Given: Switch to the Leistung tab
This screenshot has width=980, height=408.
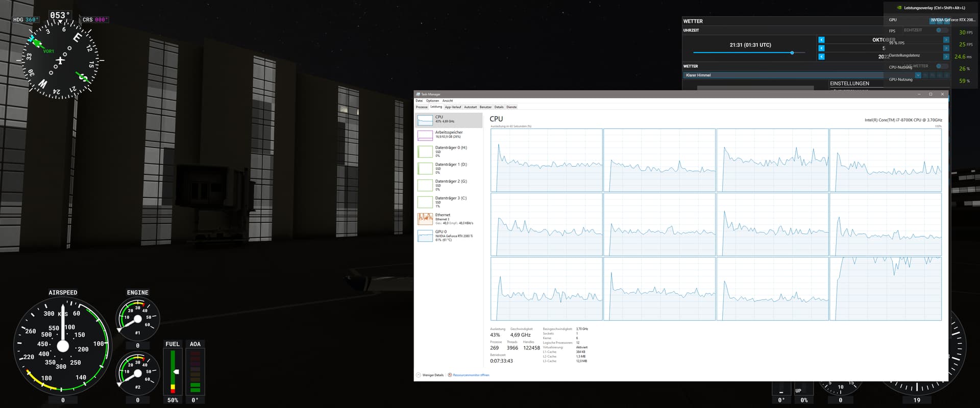Looking at the screenshot, I should tap(436, 107).
